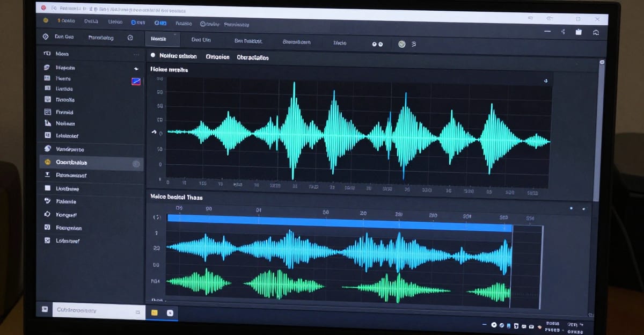Click the green circular icon in the tab bar
This screenshot has height=335, width=644.
401,44
